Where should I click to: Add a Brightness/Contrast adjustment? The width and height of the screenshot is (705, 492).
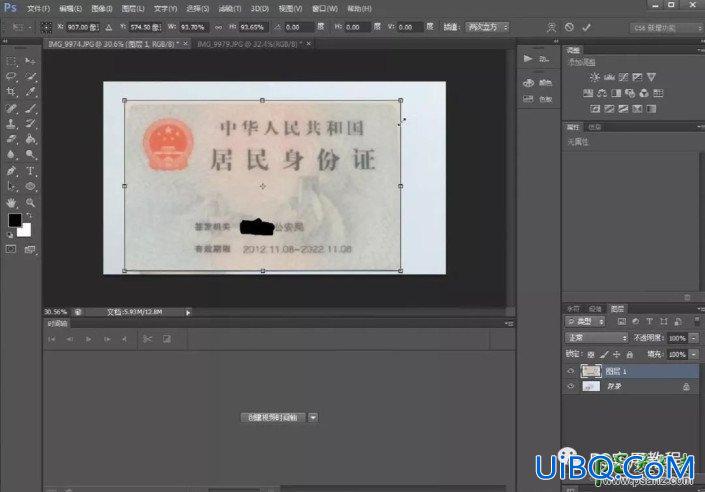click(x=594, y=77)
